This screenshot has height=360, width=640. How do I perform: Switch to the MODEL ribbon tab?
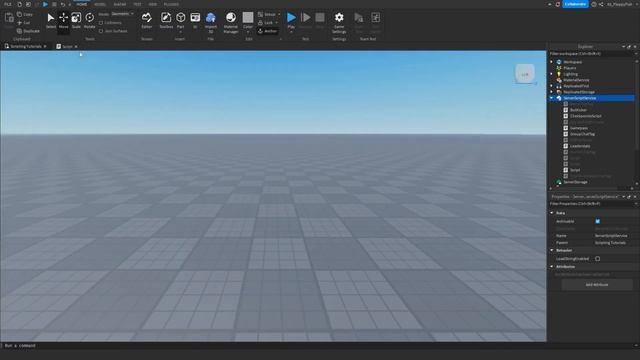[100, 4]
